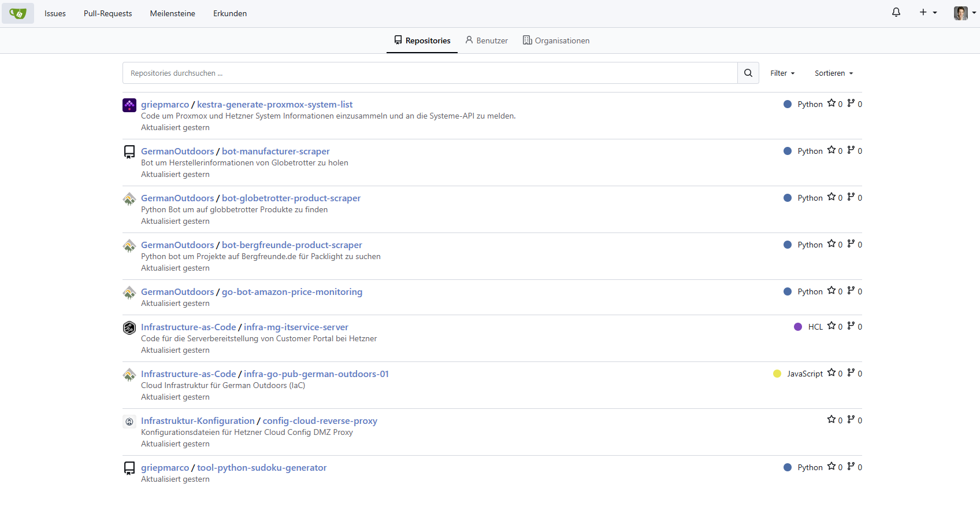Open griepmarco owner link of sudoku generator
980x528 pixels.
pyautogui.click(x=165, y=468)
